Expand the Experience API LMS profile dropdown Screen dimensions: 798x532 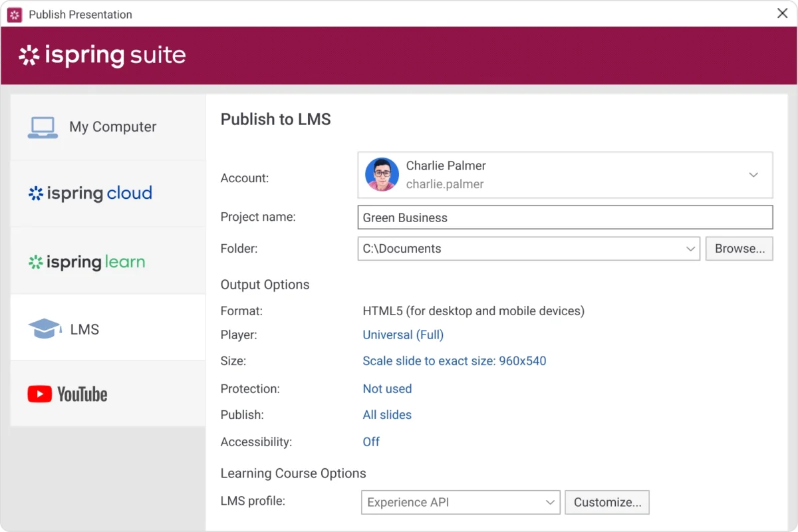pos(461,503)
